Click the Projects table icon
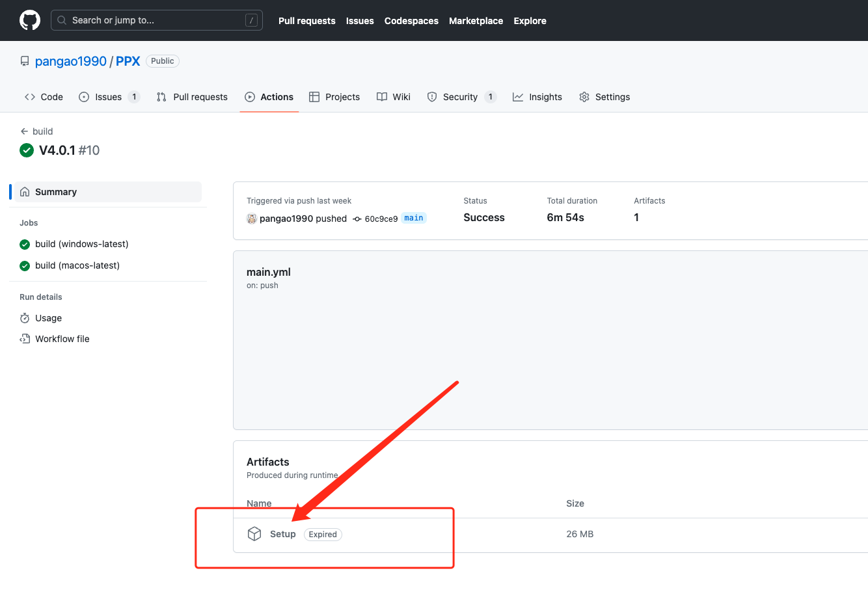Viewport: 868px width, 599px height. click(314, 97)
